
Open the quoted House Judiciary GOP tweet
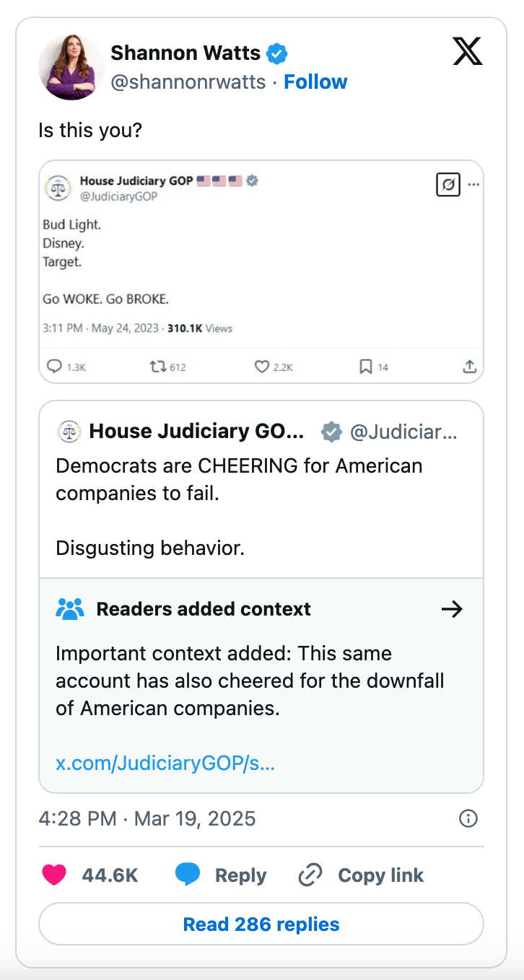(x=261, y=489)
